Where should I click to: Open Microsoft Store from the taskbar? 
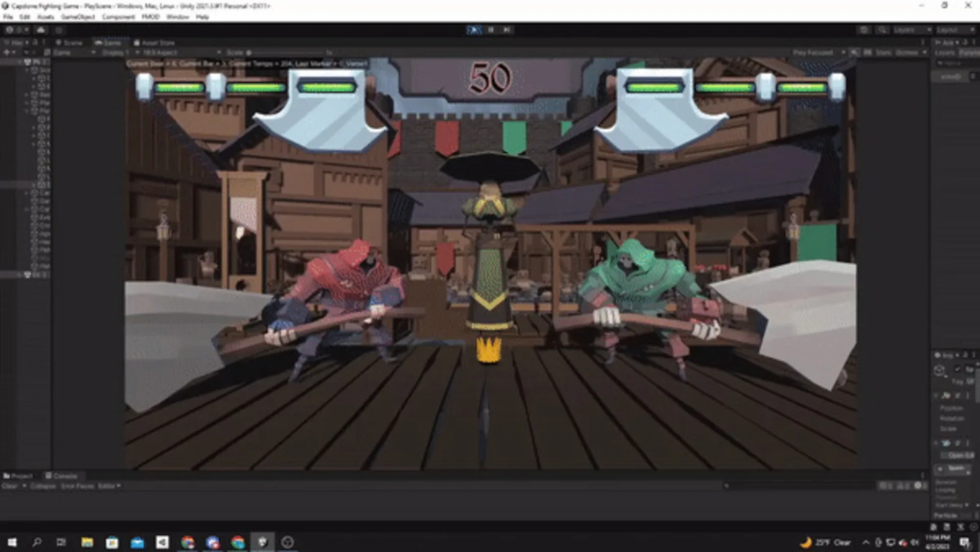112,542
